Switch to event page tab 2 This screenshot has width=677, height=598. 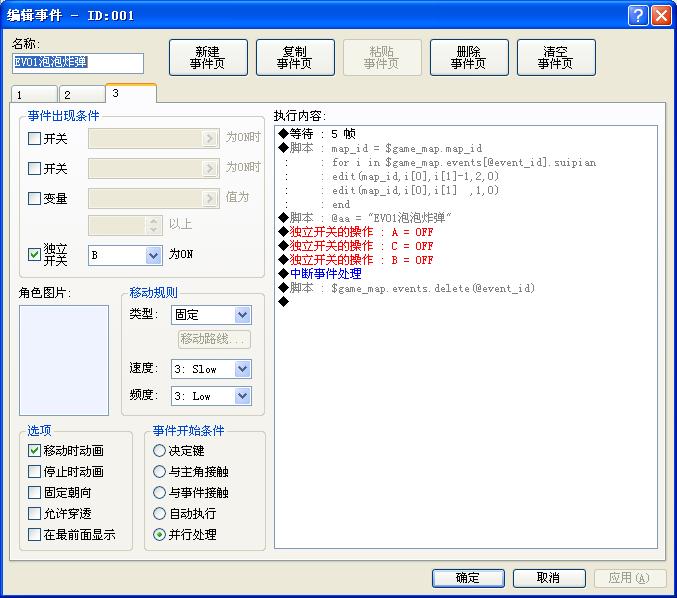82,95
